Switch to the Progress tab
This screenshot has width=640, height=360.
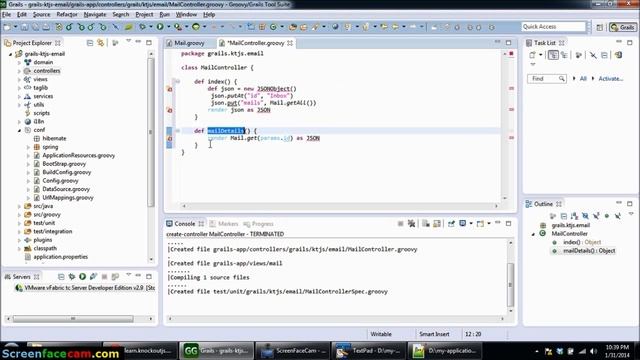(258, 224)
